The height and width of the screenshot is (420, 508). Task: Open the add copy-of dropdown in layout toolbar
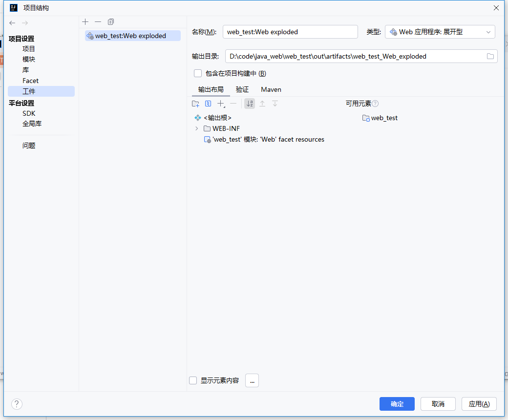[221, 104]
